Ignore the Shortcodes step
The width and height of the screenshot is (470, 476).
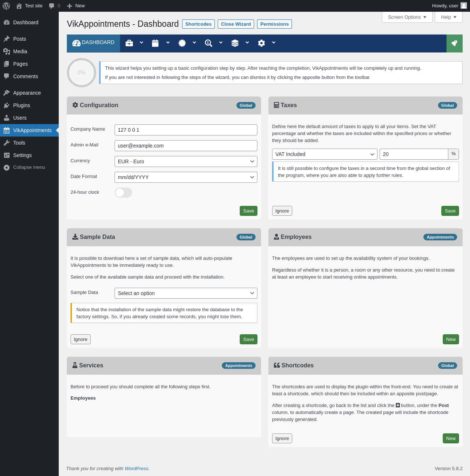pyautogui.click(x=282, y=439)
